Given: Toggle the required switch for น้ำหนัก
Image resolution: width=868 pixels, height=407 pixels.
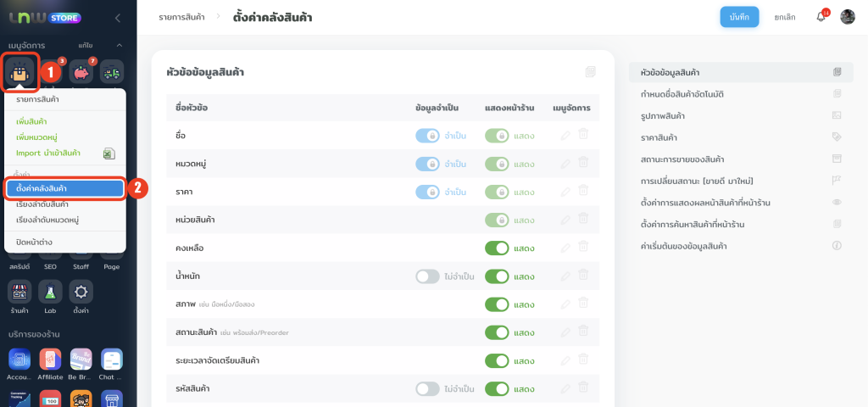Looking at the screenshot, I should click(x=427, y=276).
